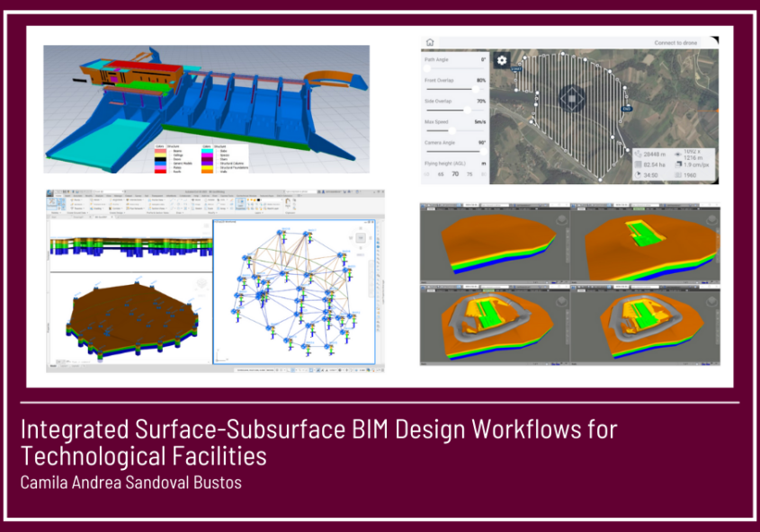Screen dimensions: 760x532
Task: Click the home icon in drone app
Action: [430, 42]
